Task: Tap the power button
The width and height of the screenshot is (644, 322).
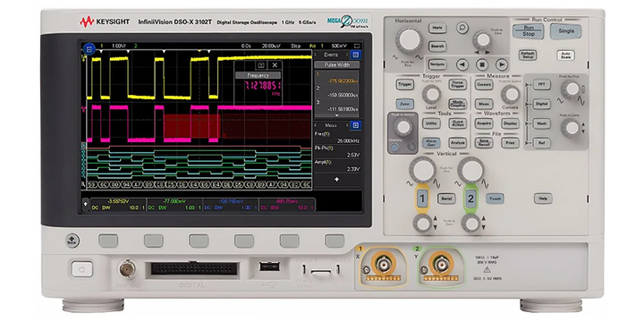Action: click(82, 269)
